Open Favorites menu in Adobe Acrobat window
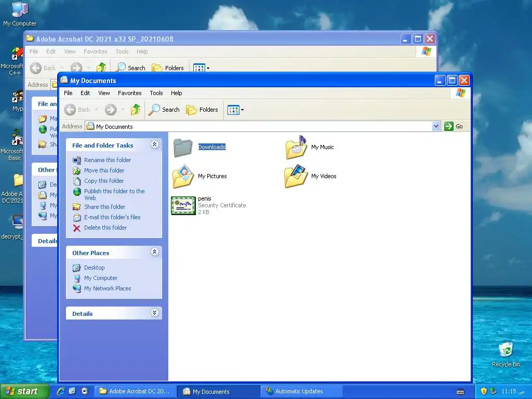This screenshot has width=532, height=399. click(96, 51)
